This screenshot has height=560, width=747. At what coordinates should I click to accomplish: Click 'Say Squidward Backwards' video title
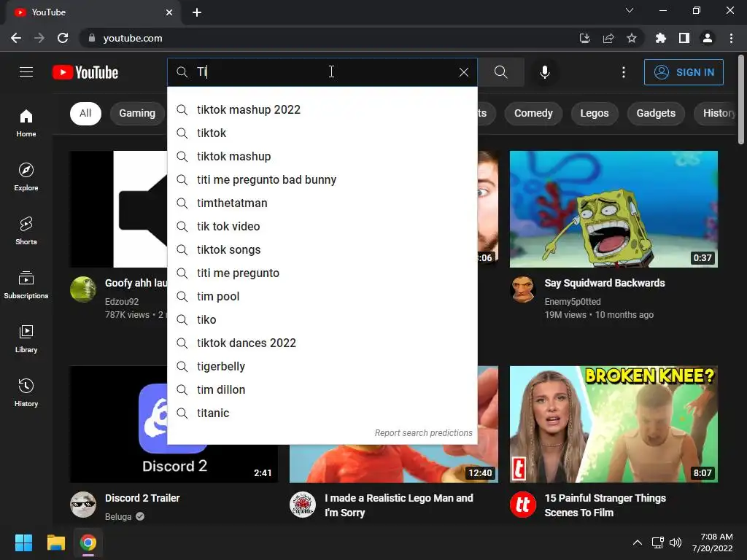[x=605, y=283]
